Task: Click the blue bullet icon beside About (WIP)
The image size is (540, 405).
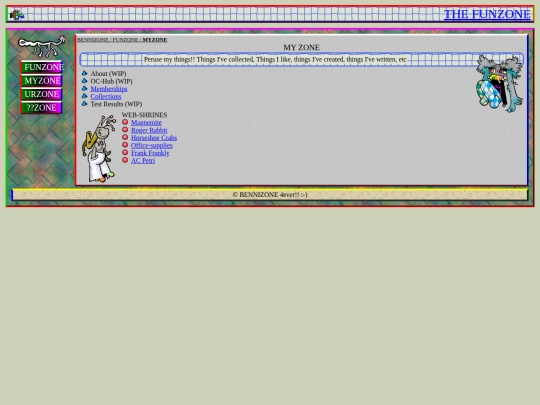Action: pos(84,73)
